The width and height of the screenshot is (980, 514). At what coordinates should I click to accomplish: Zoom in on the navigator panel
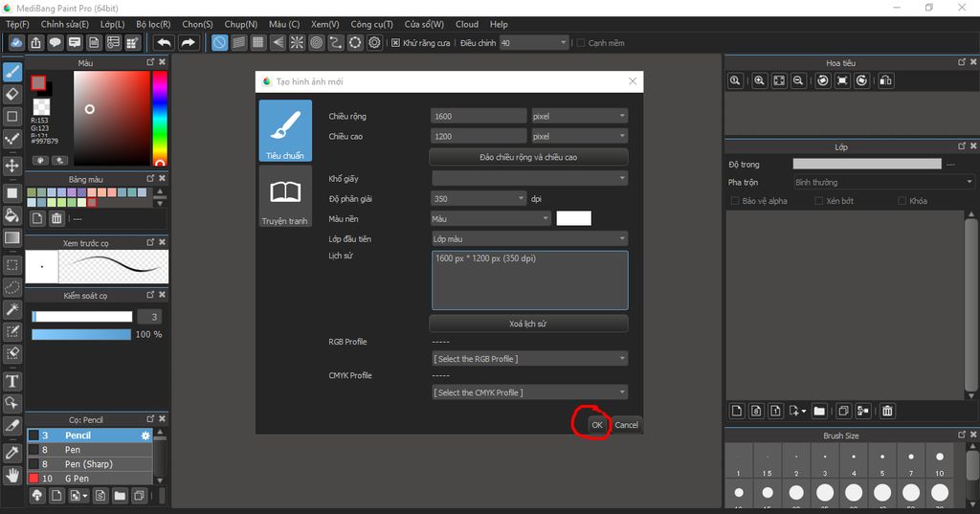pyautogui.click(x=759, y=80)
